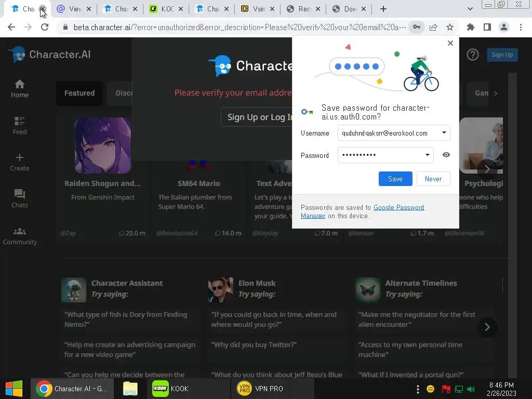Open the Elon Musk avatar

pos(220,290)
